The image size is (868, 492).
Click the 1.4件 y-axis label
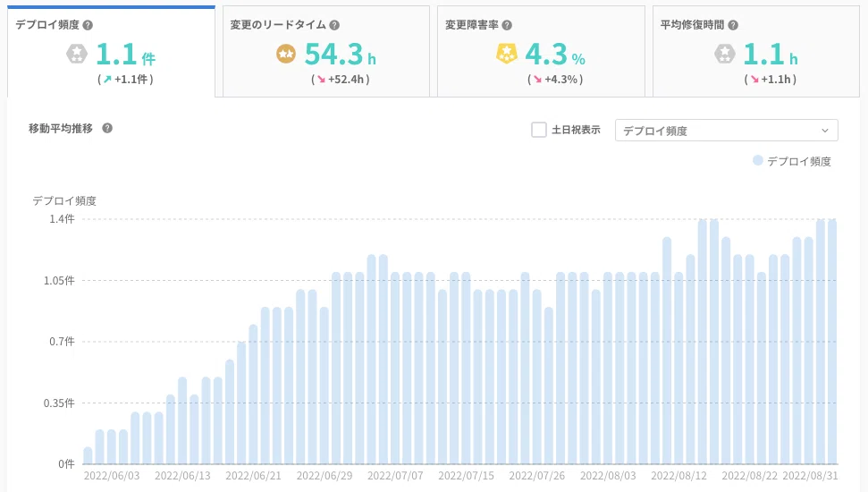62,219
